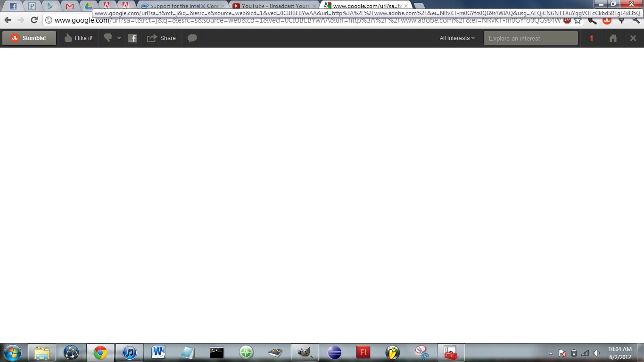The height and width of the screenshot is (362, 644).
Task: Select the Support for the Intel Core tab
Action: coord(182,5)
